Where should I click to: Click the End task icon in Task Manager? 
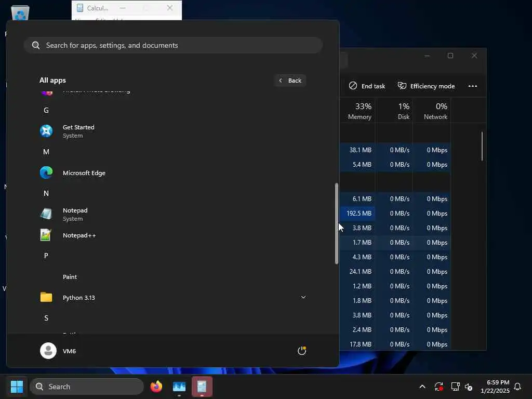click(353, 86)
